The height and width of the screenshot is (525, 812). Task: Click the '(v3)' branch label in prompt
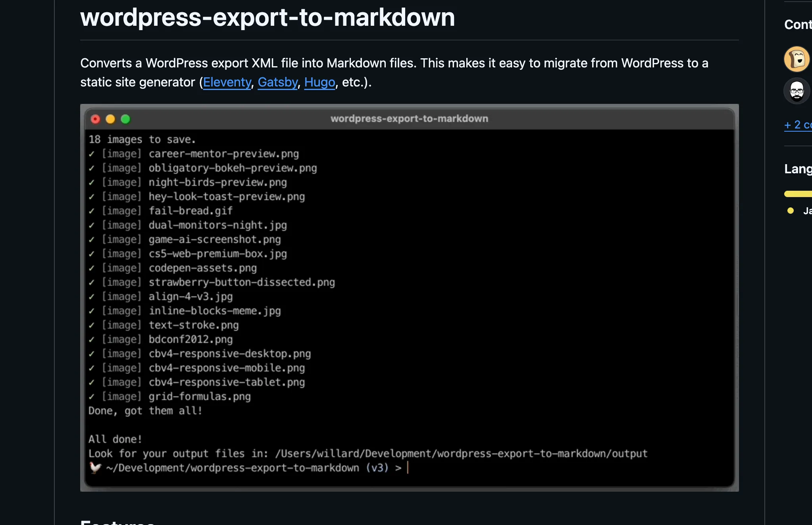coord(377,468)
